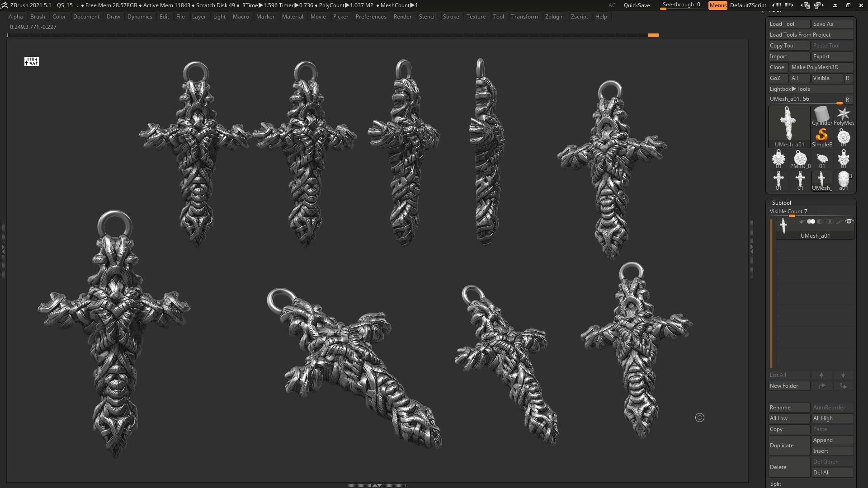Load previous user interface colors
Image resolution: width=868 pixels, height=488 pixels.
click(x=776, y=5)
